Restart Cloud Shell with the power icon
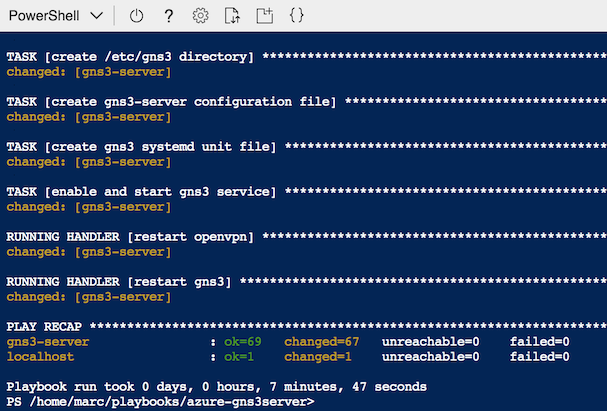607x411 pixels. pyautogui.click(x=136, y=16)
